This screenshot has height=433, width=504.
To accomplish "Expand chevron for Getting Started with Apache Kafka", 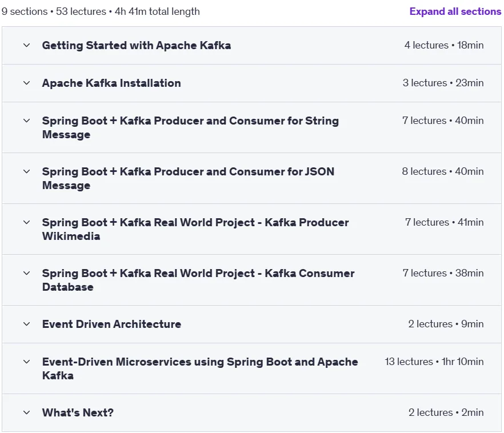I will [x=27, y=45].
